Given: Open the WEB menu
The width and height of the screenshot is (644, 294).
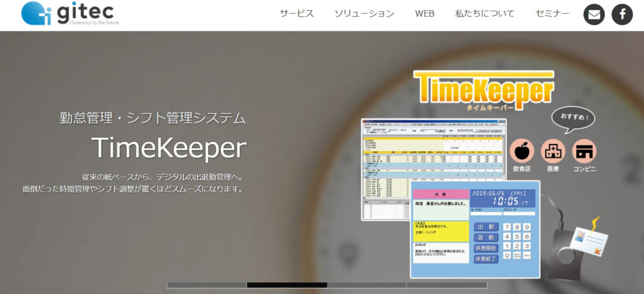Looking at the screenshot, I should [425, 14].
